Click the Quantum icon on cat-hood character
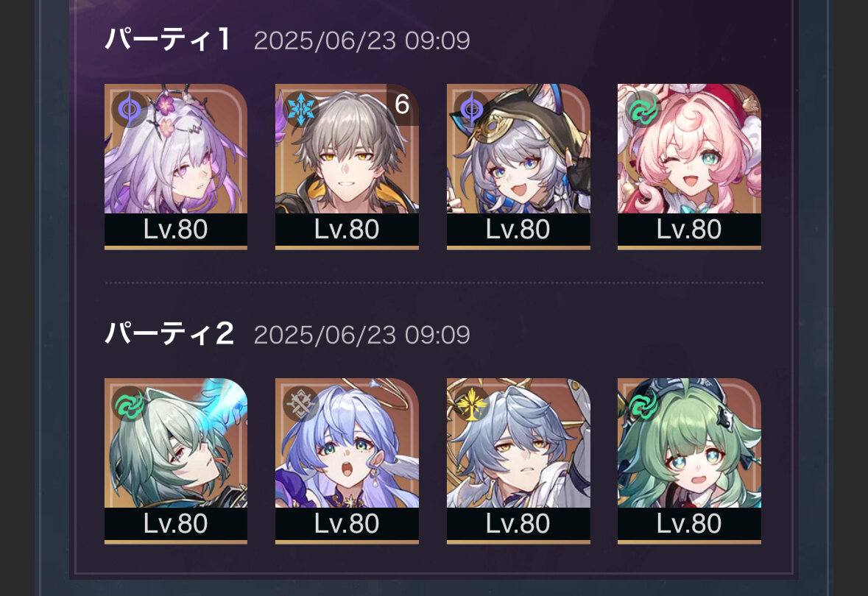868x596 pixels. point(472,109)
